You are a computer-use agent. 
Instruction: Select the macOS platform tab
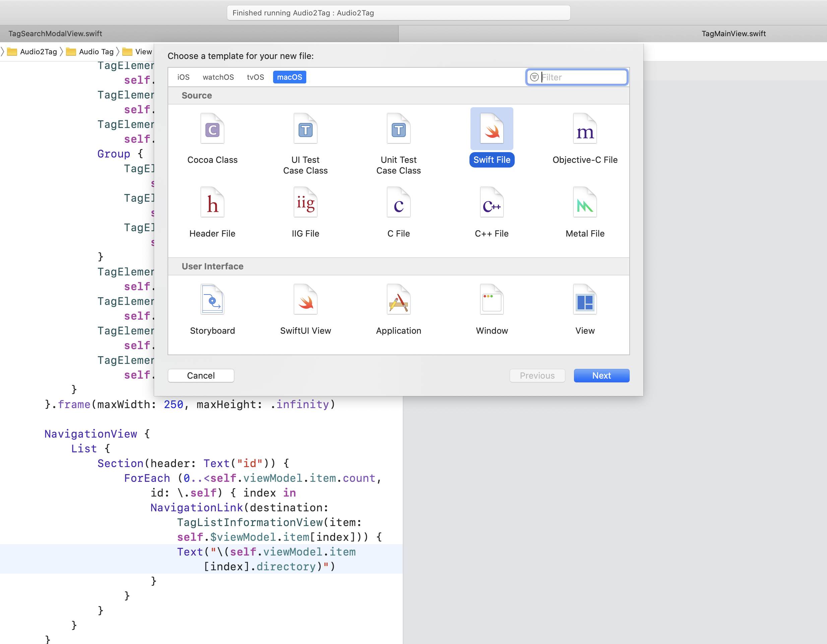289,77
